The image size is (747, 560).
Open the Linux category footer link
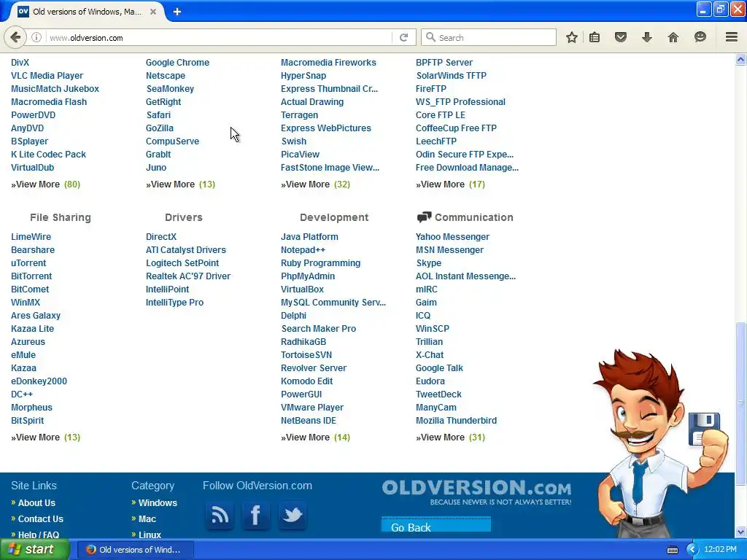click(150, 534)
